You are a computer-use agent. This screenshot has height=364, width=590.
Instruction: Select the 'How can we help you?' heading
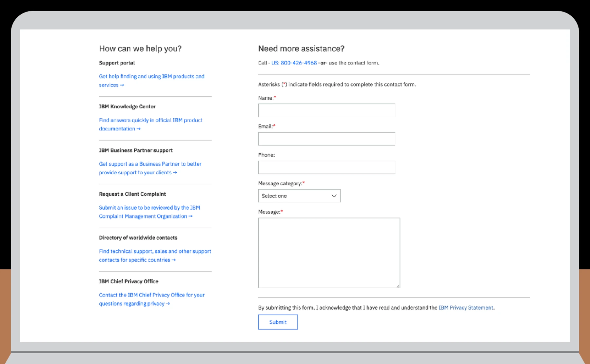pyautogui.click(x=140, y=48)
